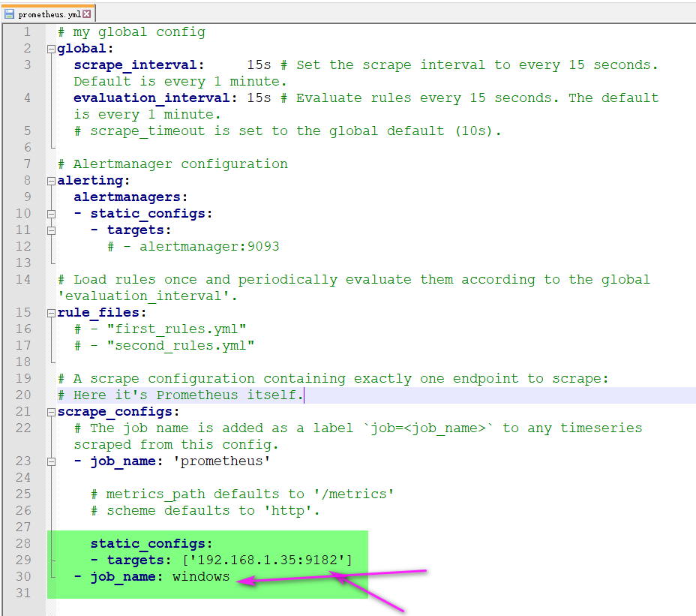Click the 'evaluation_interval' quoted text on line 14
696x616 pixels.
tap(147, 296)
